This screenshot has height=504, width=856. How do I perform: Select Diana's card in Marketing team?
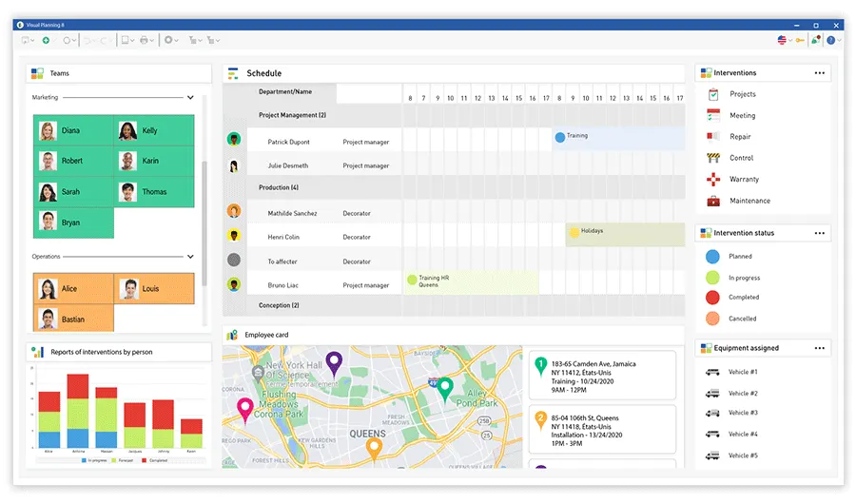point(73,131)
